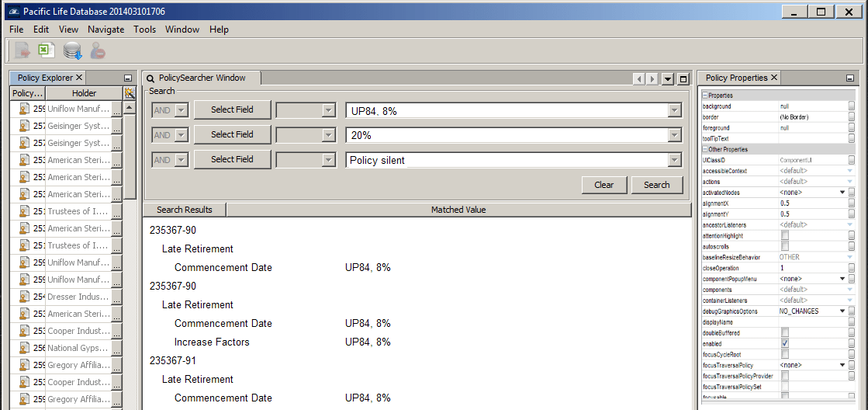
Task: Minimize the Policy Explorer panel
Action: tap(128, 78)
